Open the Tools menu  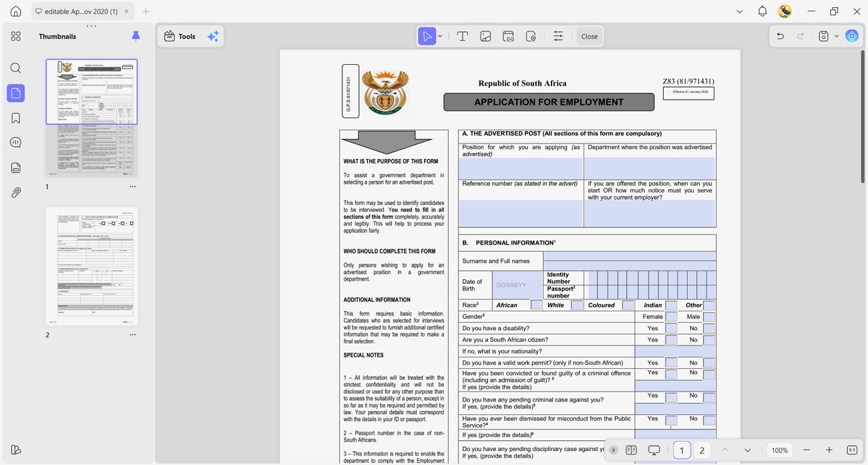pos(180,37)
